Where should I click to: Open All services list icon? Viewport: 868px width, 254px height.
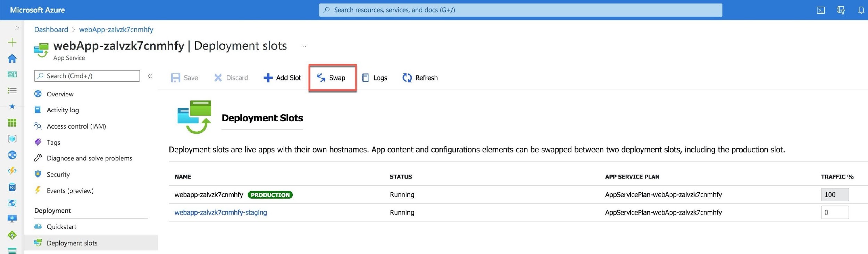click(12, 90)
